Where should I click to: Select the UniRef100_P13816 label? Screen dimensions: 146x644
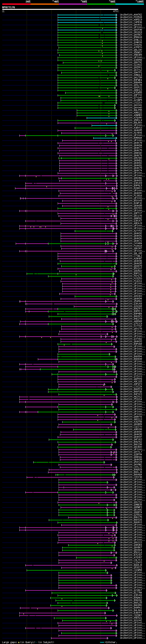click(131, 196)
